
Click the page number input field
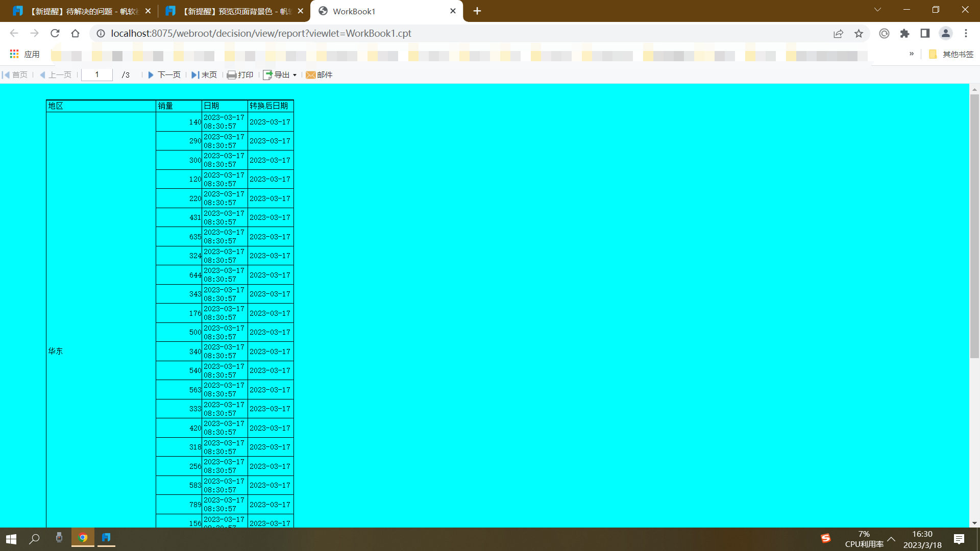click(97, 74)
